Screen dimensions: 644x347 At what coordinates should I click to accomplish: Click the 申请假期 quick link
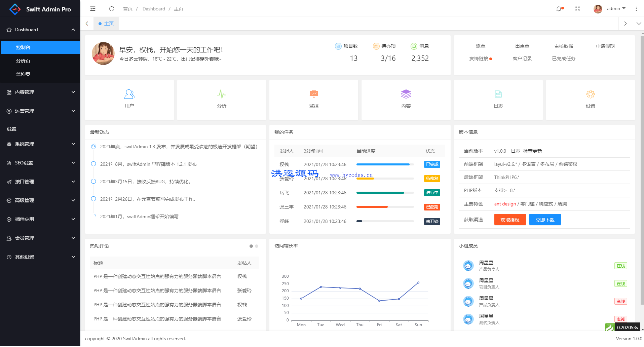tap(605, 46)
